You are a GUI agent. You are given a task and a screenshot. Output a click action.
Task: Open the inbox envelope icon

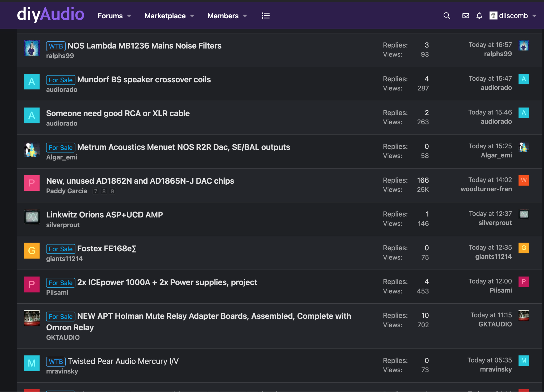(466, 16)
